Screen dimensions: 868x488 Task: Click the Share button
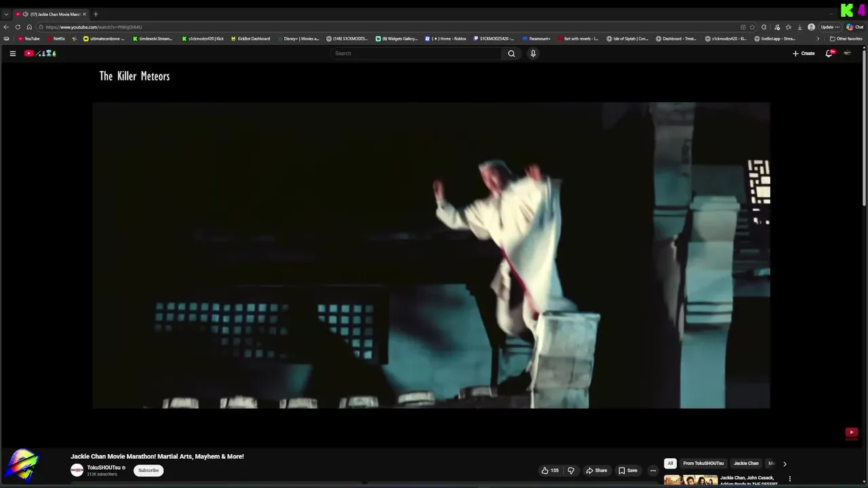point(597,470)
